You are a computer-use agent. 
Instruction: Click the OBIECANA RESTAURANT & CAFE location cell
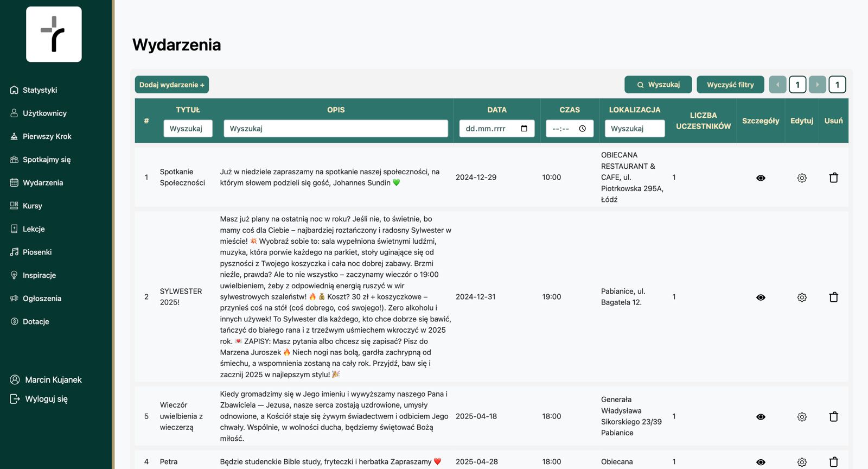point(632,177)
